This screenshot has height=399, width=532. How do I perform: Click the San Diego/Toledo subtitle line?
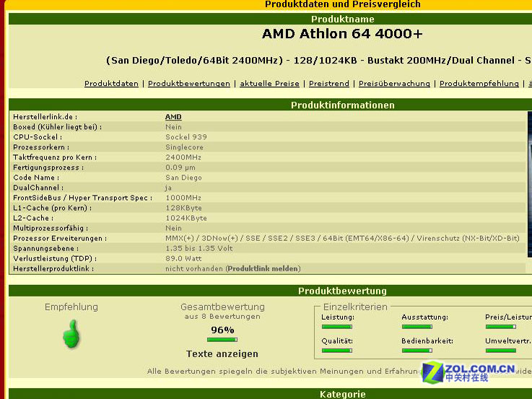319,60
